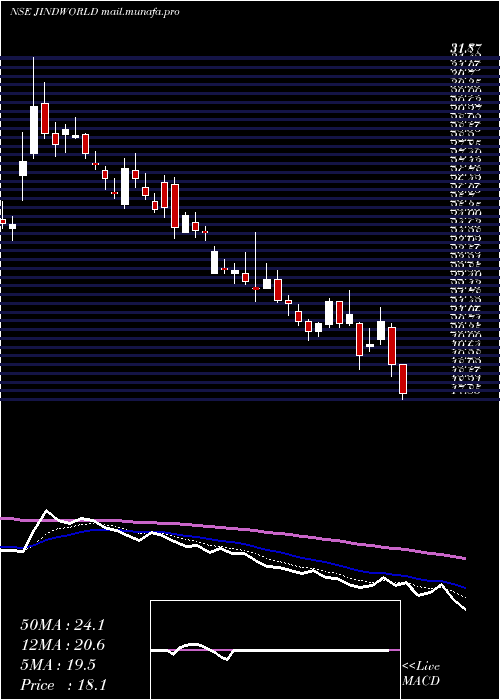500x700 pixels.
Task: Click the Price : 18.1 value
Action: [63, 685]
